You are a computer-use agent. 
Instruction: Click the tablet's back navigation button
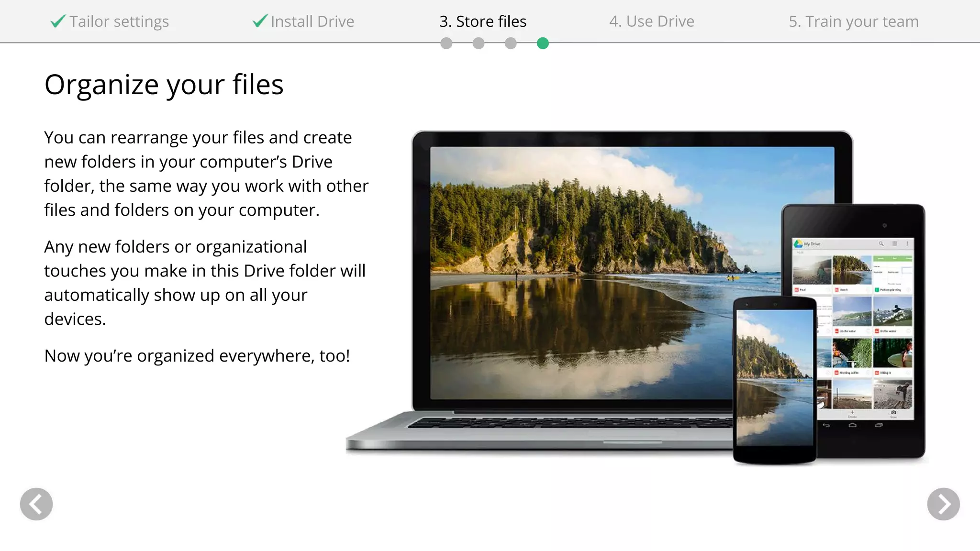826,425
